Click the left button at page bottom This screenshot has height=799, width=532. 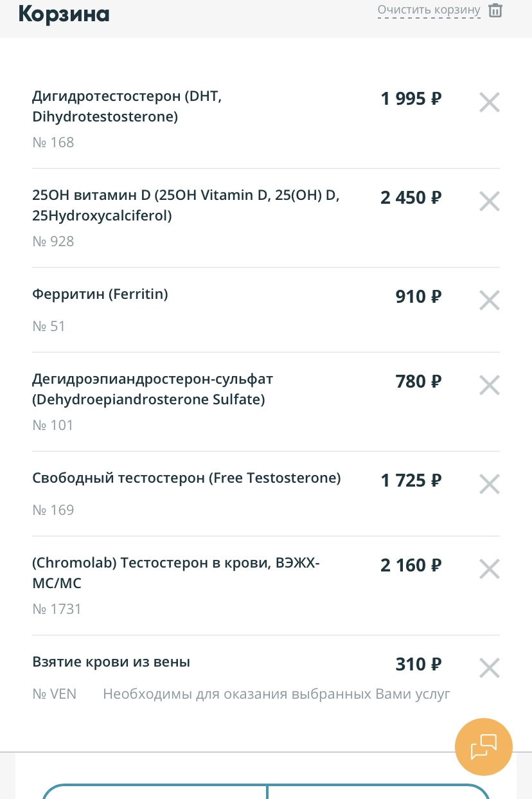154,793
